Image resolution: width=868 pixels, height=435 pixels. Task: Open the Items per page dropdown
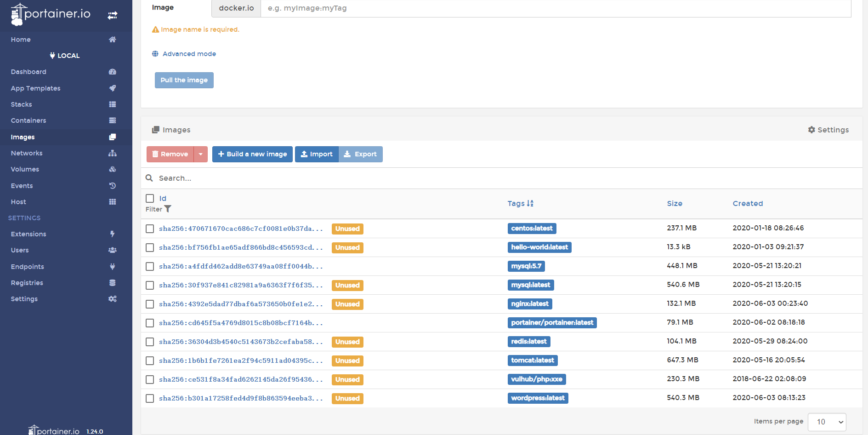pos(827,422)
